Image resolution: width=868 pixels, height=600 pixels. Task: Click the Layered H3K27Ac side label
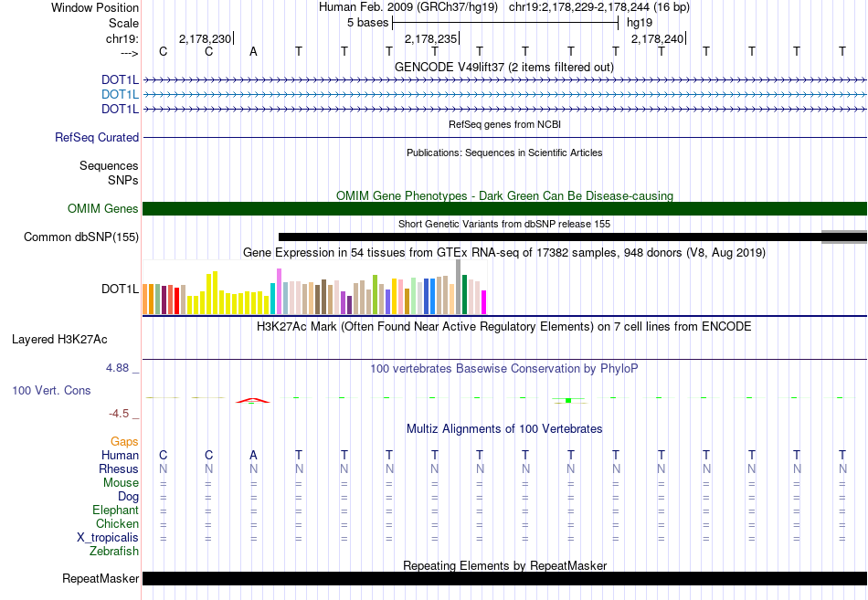click(59, 340)
